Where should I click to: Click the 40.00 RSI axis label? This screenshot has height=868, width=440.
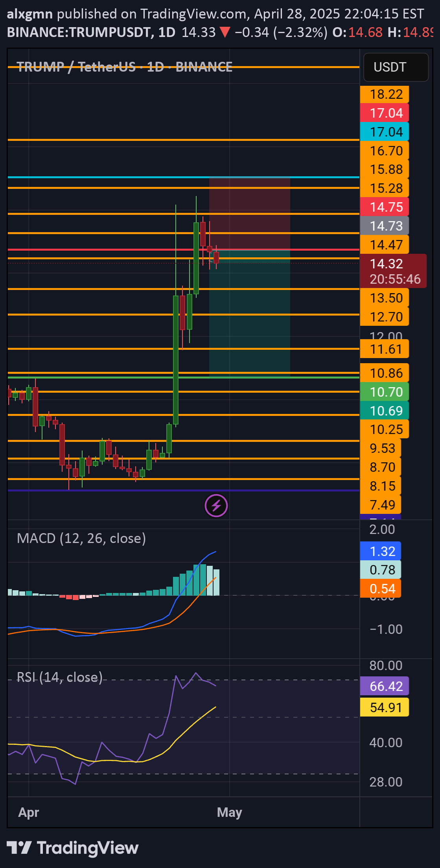click(386, 742)
